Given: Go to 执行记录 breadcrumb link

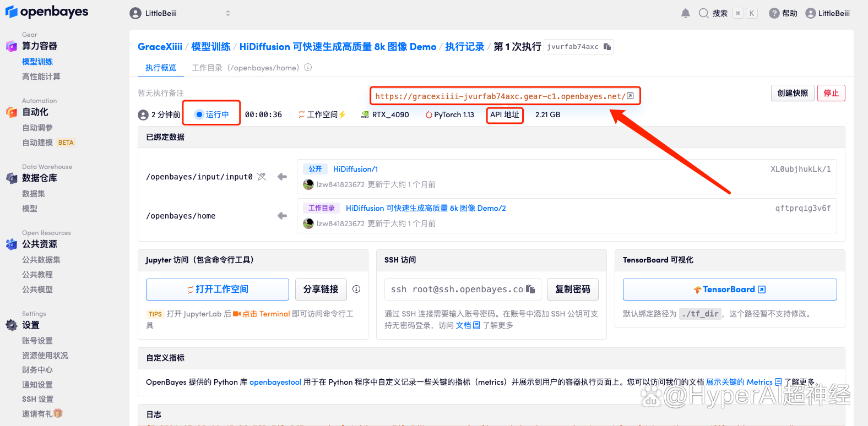Looking at the screenshot, I should click(x=465, y=47).
